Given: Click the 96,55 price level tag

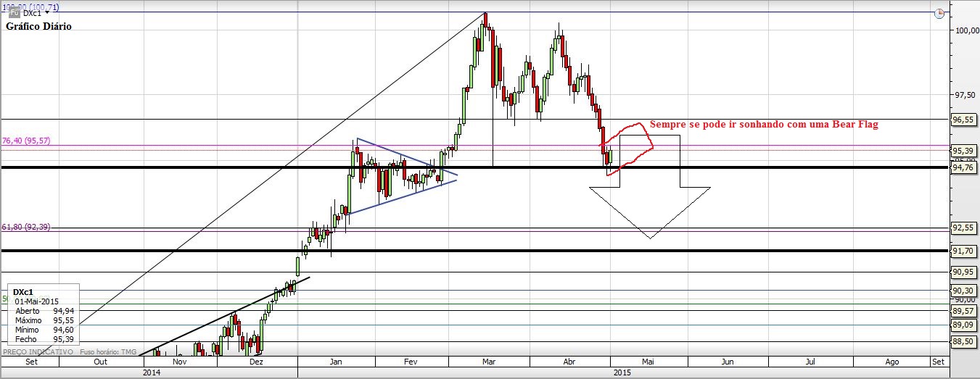Looking at the screenshot, I should (x=963, y=119).
